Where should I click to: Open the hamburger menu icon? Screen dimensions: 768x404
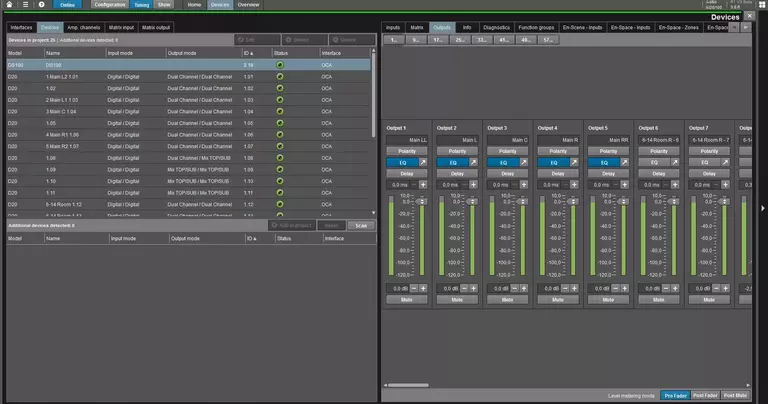[24, 5]
